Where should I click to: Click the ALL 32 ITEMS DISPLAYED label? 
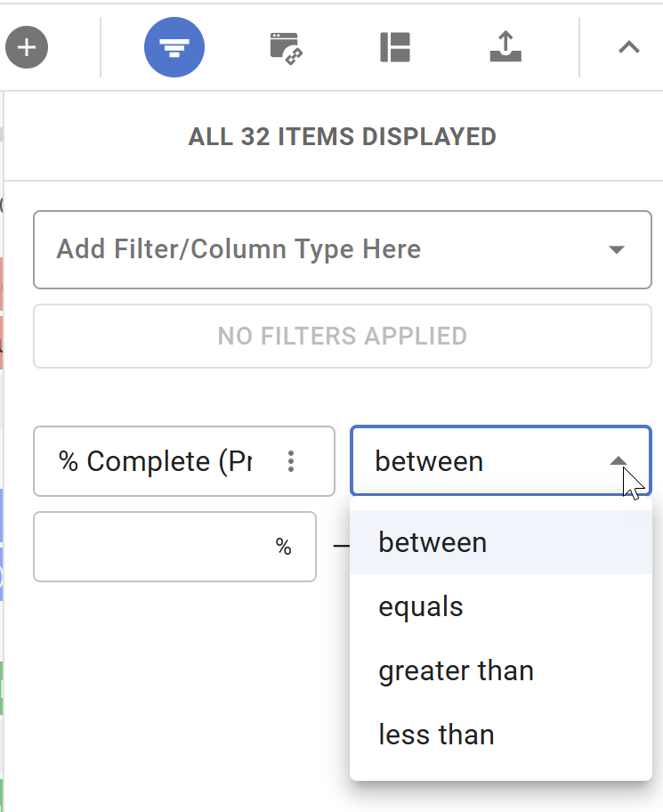click(x=343, y=137)
